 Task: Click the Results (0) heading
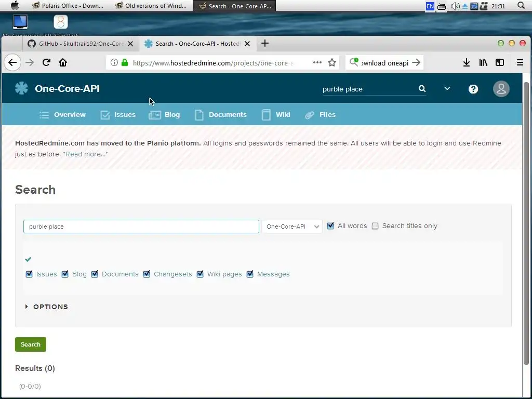[x=35, y=368]
